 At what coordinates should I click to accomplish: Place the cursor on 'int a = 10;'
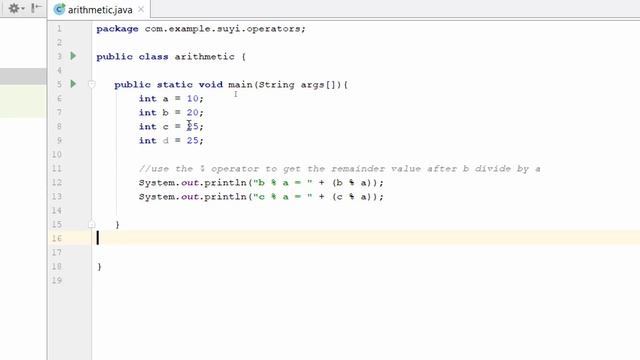[171, 99]
